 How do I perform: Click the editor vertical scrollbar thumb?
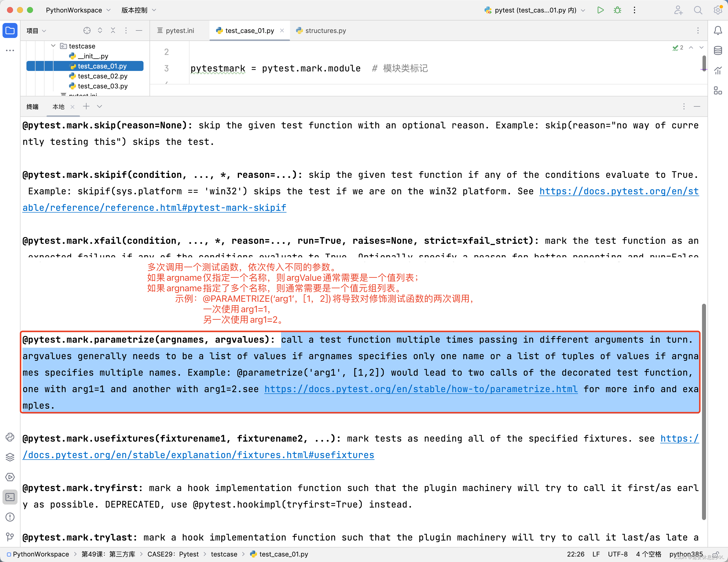click(704, 63)
